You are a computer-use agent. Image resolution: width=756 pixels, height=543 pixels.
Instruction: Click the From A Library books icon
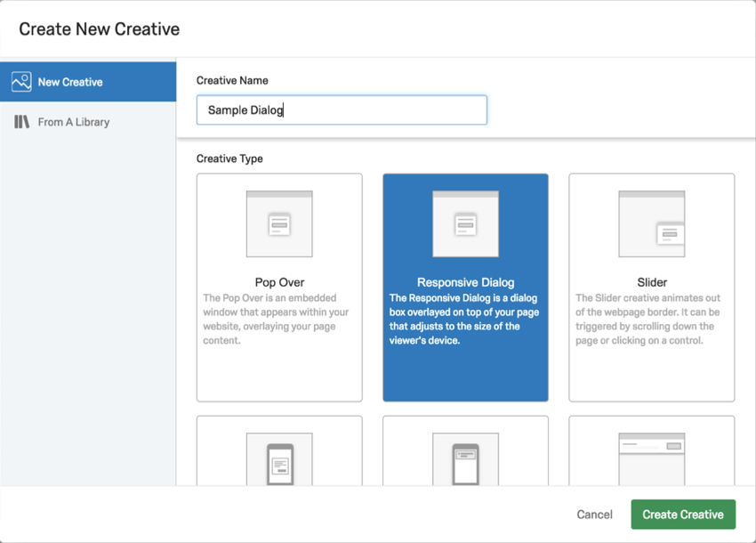tap(21, 122)
